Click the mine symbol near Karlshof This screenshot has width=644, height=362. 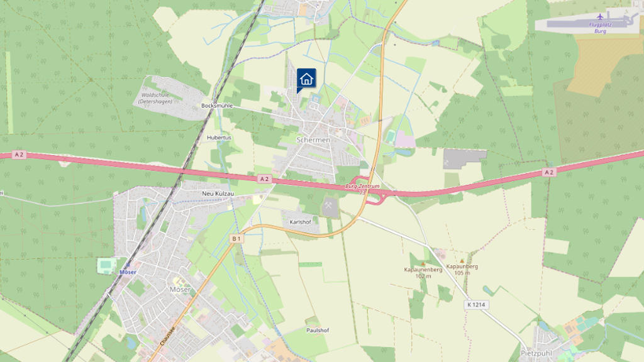click(x=328, y=206)
